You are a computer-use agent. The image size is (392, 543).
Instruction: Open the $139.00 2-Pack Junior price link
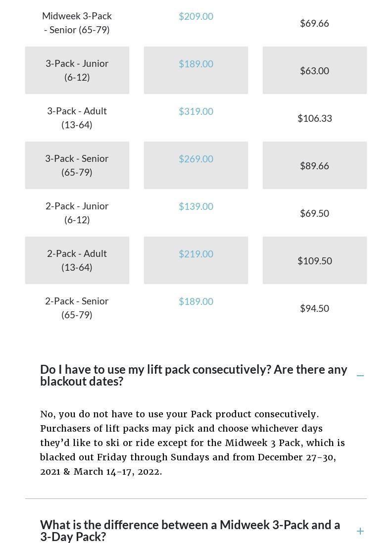(x=196, y=206)
